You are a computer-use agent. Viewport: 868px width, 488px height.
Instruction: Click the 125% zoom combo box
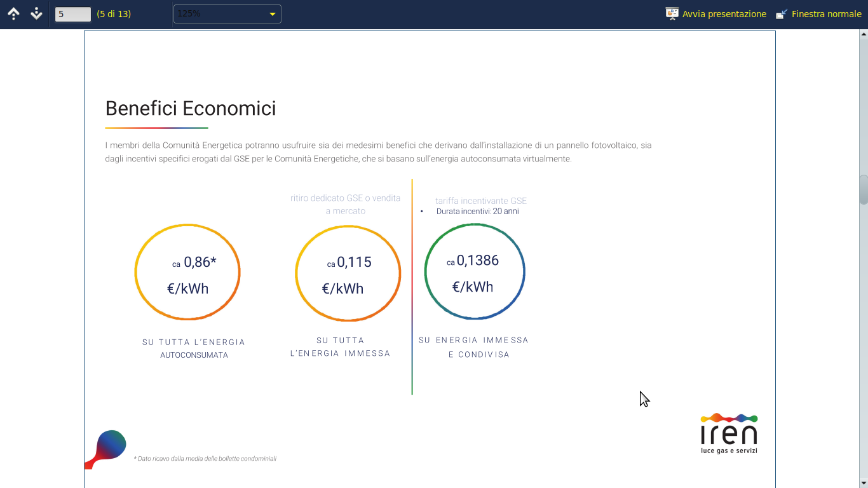click(219, 14)
